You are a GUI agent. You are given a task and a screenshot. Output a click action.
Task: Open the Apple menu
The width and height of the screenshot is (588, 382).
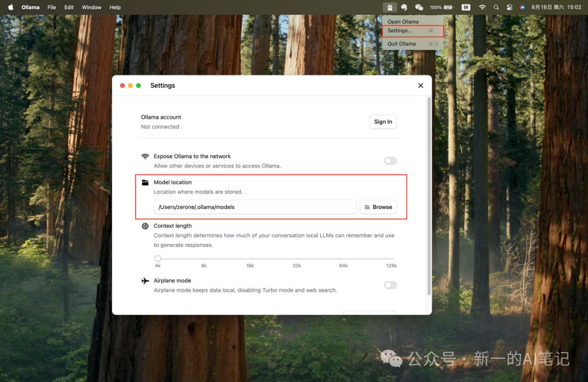point(10,7)
